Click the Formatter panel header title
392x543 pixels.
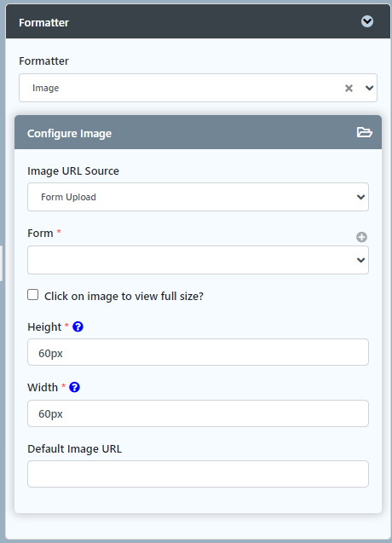[x=43, y=23]
